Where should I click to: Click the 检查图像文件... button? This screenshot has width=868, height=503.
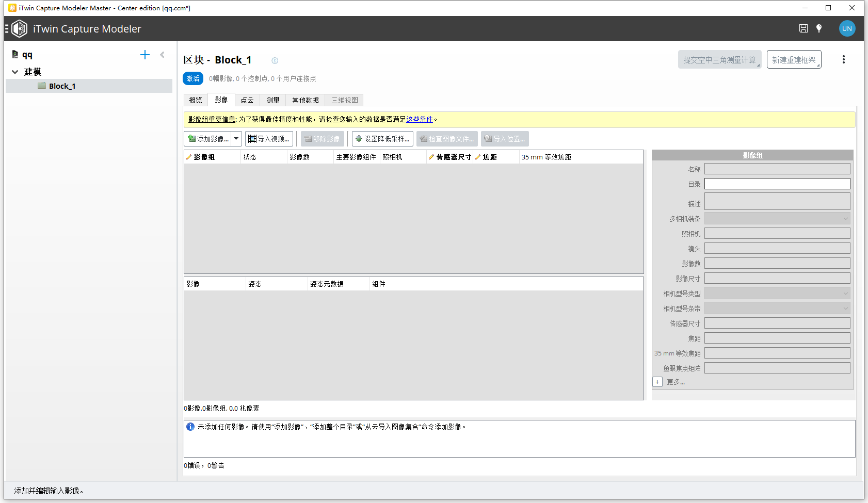447,139
